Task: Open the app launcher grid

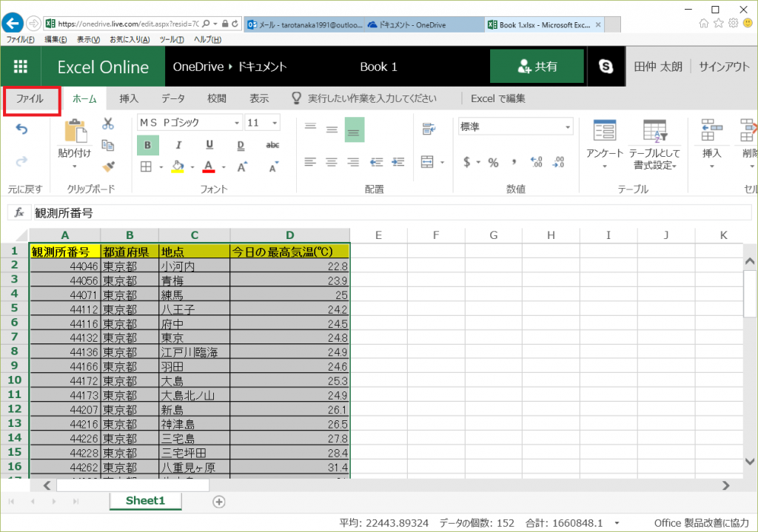Action: click(20, 66)
